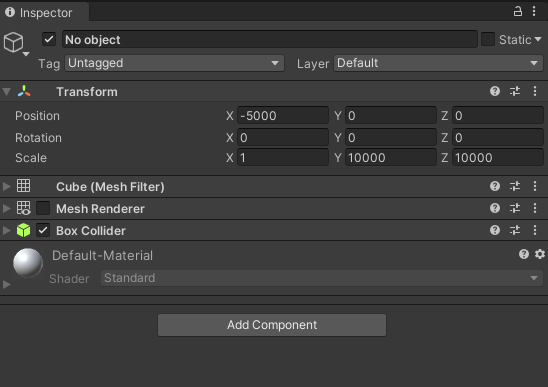548x387 pixels.
Task: Open Box Collider presets icon
Action: coord(515,230)
